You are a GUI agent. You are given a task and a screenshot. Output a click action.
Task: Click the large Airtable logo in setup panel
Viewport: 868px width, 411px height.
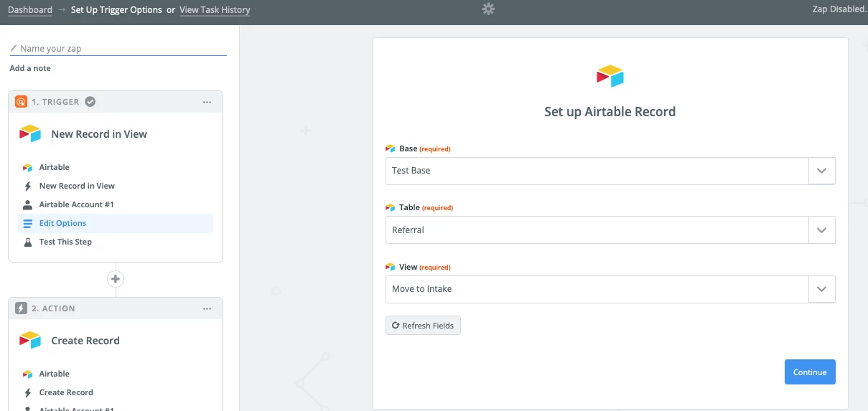610,76
